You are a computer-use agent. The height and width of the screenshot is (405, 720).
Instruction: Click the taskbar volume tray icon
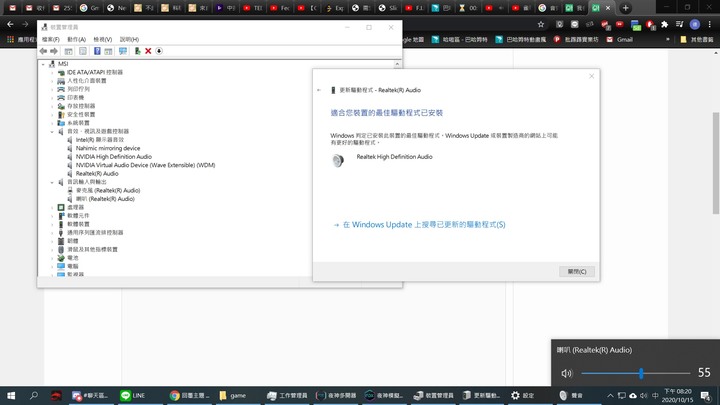(x=643, y=395)
